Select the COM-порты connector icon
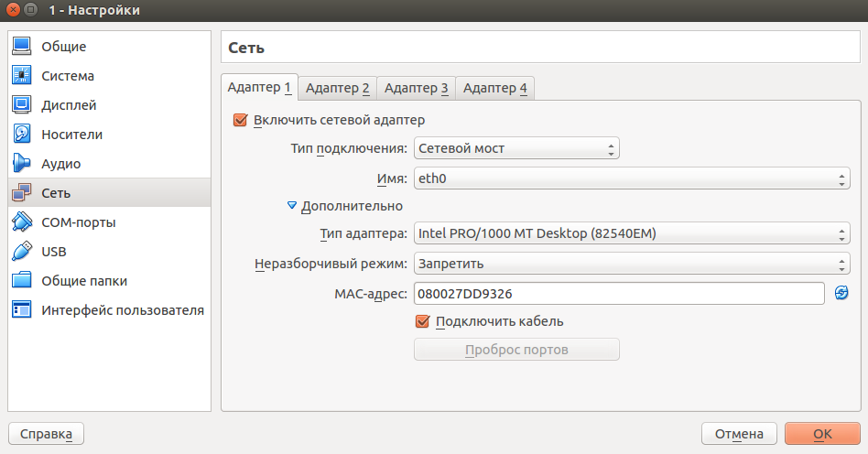868x454 pixels. pos(22,222)
